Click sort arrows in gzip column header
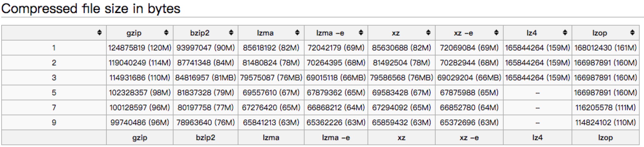 tap(166, 33)
